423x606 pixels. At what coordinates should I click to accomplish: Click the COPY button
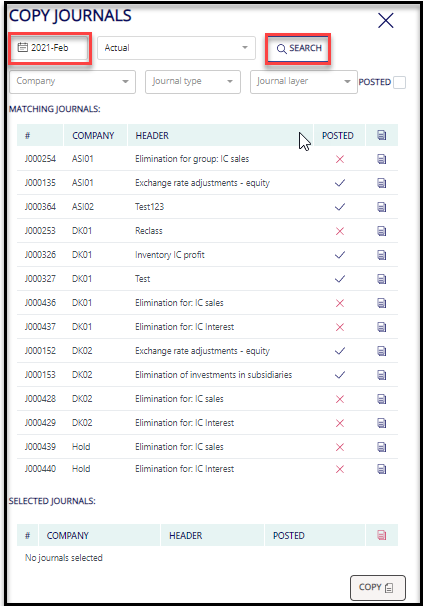pos(377,587)
